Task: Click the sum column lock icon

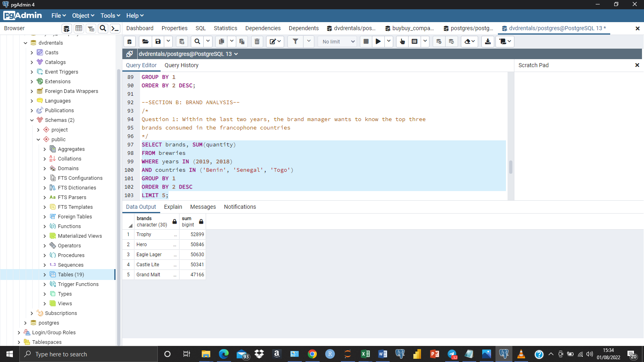Action: (201, 221)
